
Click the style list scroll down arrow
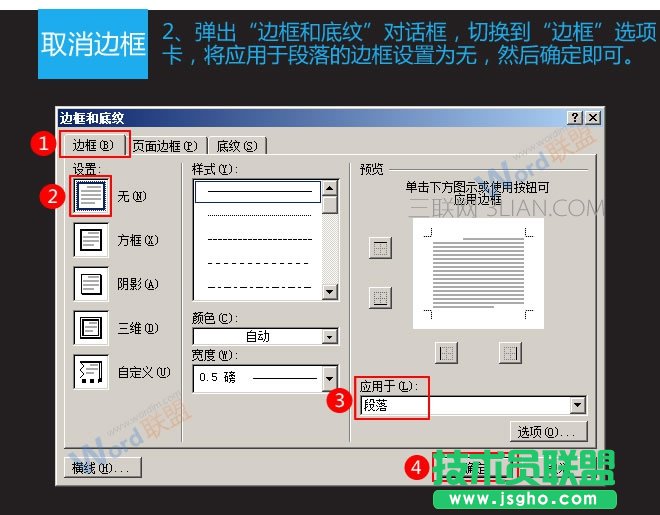[330, 291]
